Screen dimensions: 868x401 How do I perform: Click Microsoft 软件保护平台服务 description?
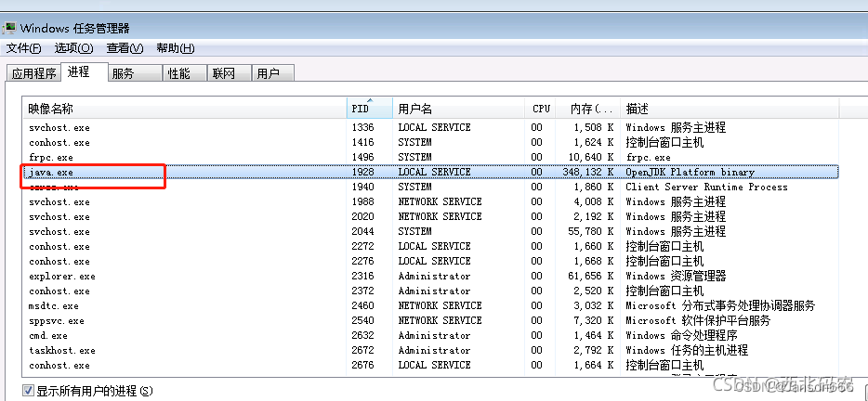698,321
